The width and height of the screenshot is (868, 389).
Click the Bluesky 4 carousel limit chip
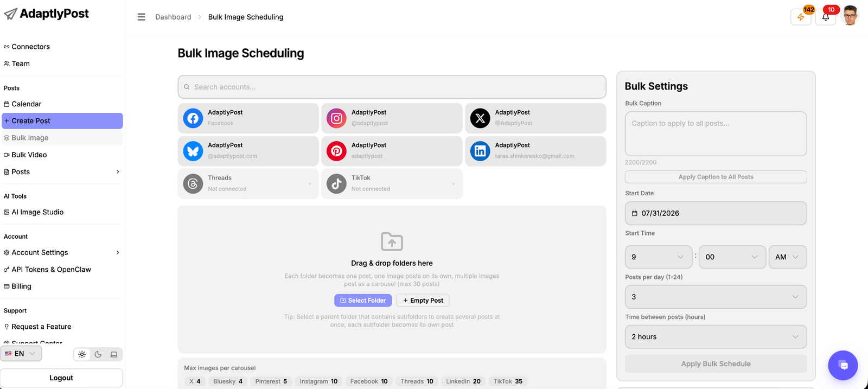[x=228, y=381]
